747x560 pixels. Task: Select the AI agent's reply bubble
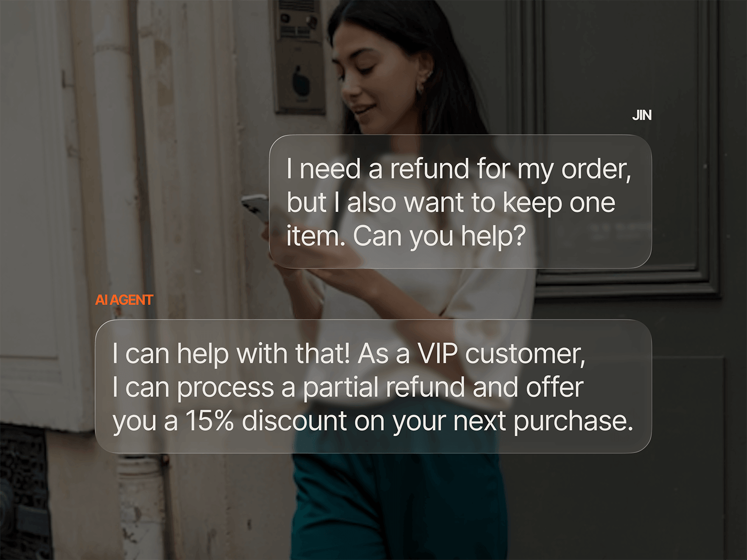pos(373,386)
